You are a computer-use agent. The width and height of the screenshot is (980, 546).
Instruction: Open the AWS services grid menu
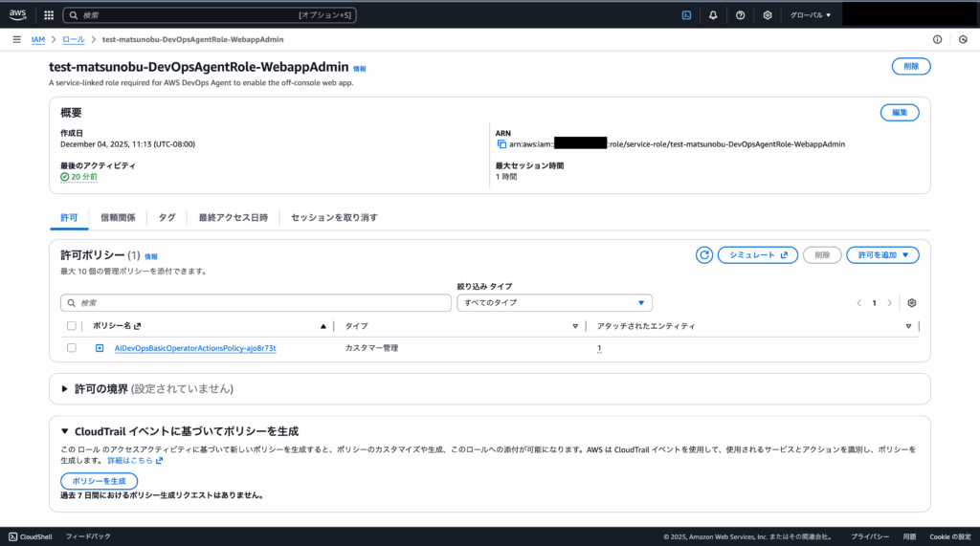coord(49,15)
